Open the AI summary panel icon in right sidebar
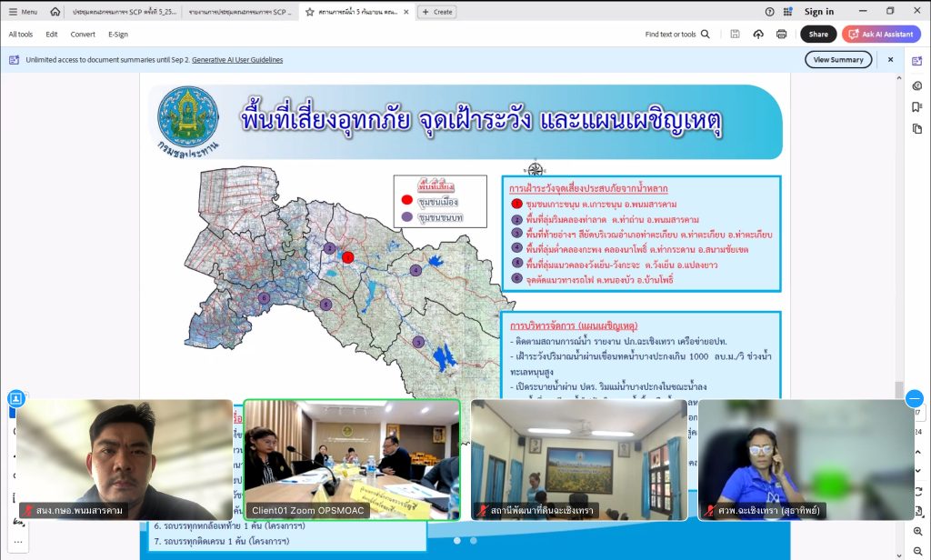This screenshot has height=560, width=931. point(917,61)
